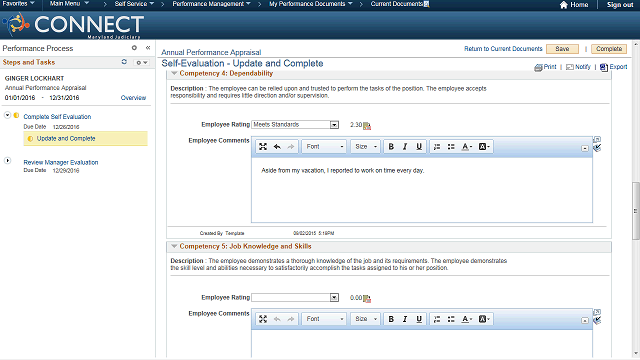
Task: Open Steps and Tasks options gear dropdown
Action: coord(142,62)
